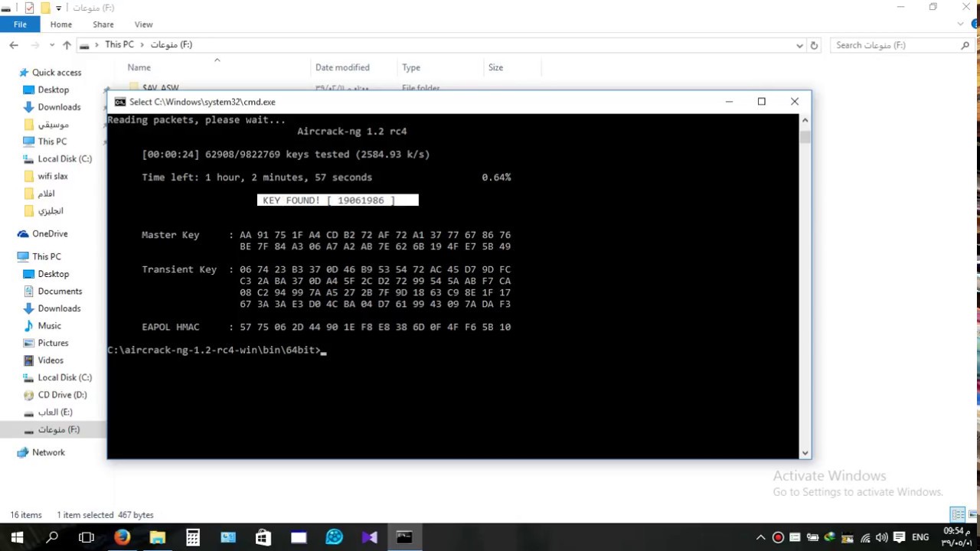The height and width of the screenshot is (551, 980).
Task: Switch to details view in status bar
Action: pos(958,515)
